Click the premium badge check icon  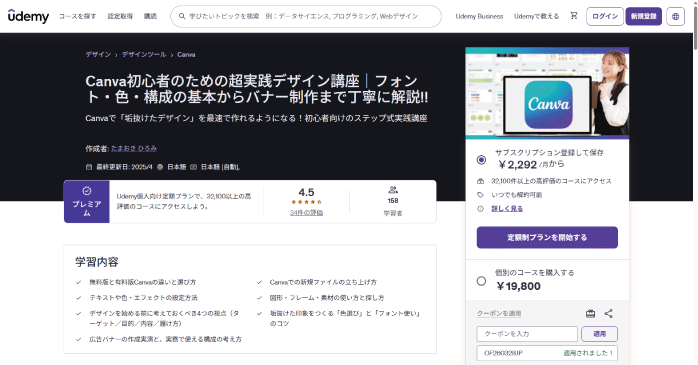[x=87, y=191]
